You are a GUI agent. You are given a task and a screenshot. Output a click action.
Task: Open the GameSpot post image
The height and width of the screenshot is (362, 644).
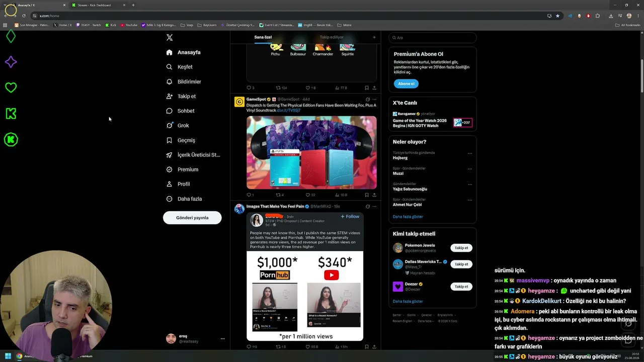311,153
